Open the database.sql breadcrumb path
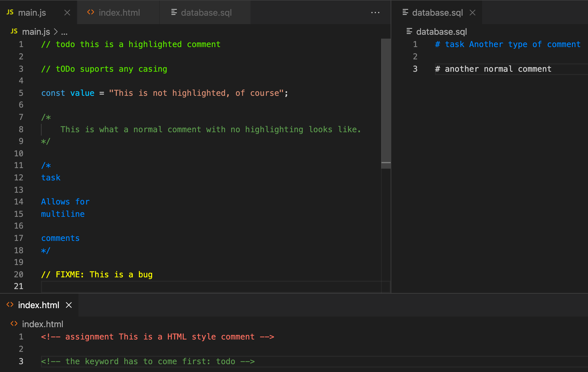 pyautogui.click(x=441, y=31)
